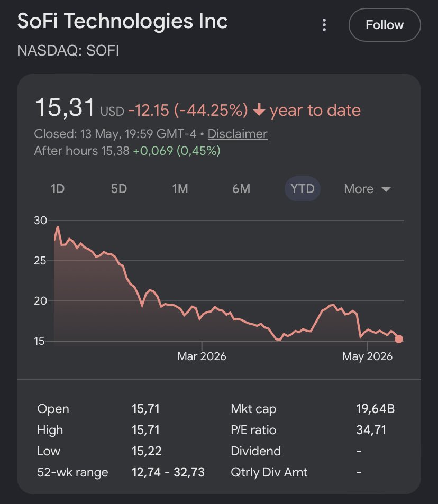The image size is (438, 504).
Task: Click the Dividend label
Action: point(255,451)
